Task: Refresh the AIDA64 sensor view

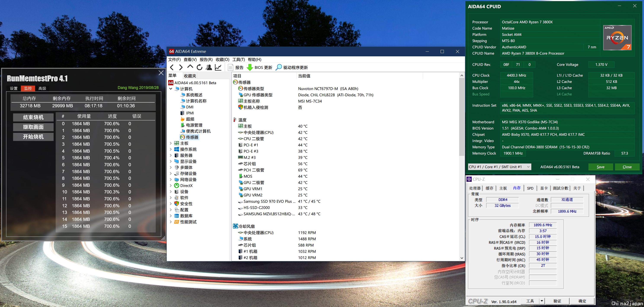Action: pyautogui.click(x=199, y=67)
